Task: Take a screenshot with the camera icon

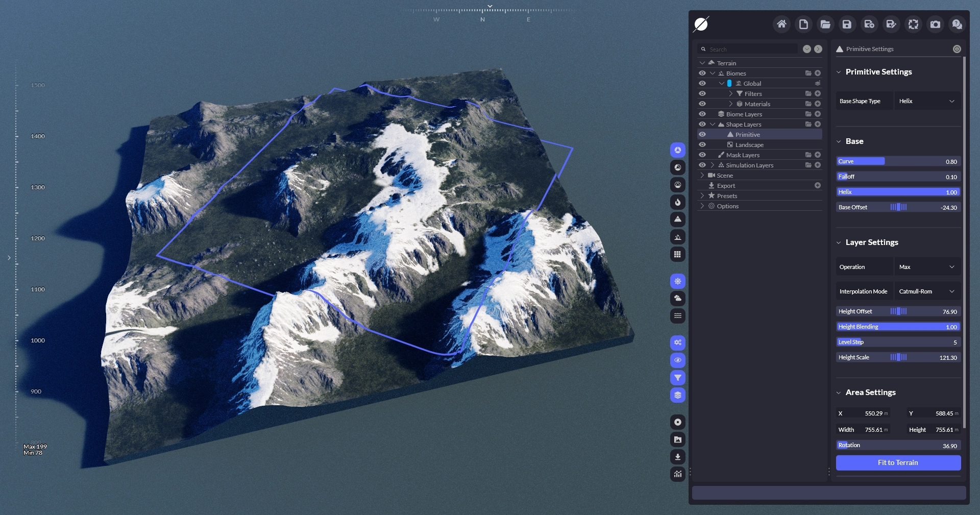Action: [935, 24]
